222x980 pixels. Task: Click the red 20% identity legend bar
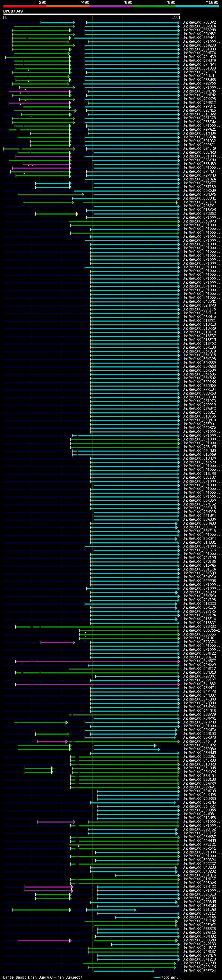25,6
